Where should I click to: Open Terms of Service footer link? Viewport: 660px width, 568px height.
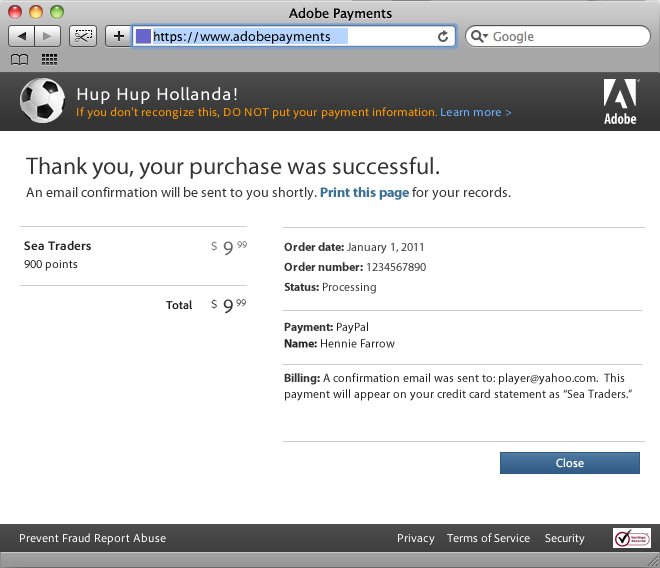pos(488,538)
